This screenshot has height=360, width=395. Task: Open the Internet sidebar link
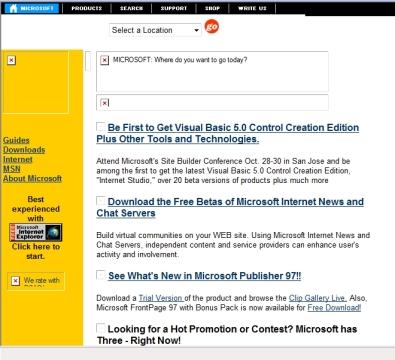[x=18, y=159]
